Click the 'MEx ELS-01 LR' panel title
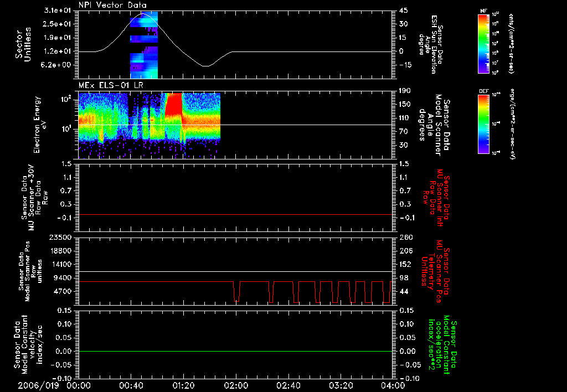The width and height of the screenshot is (567, 392). tap(111, 85)
